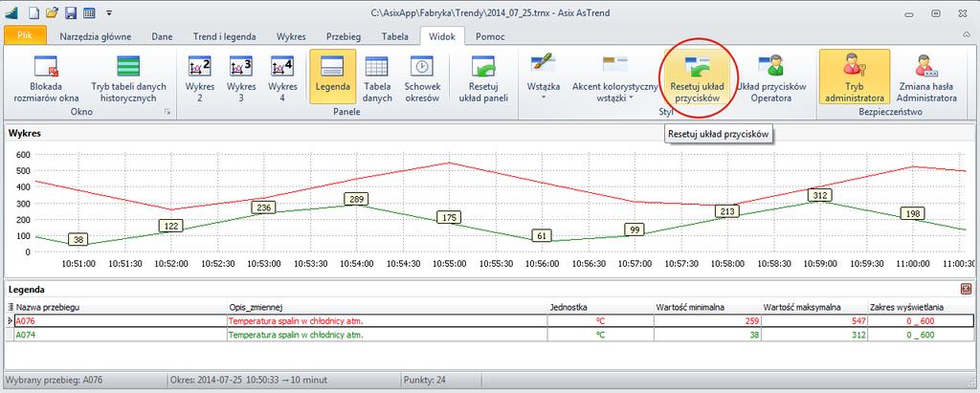Close the Legenda panel with red X
Screen dimensions: 980x393
[967, 289]
